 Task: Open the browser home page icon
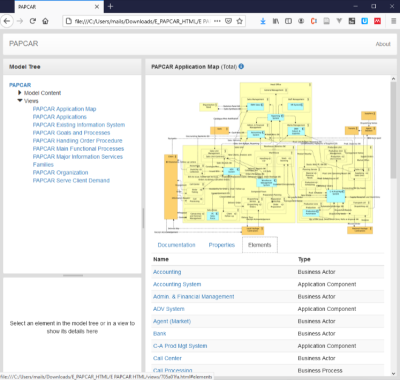point(45,21)
